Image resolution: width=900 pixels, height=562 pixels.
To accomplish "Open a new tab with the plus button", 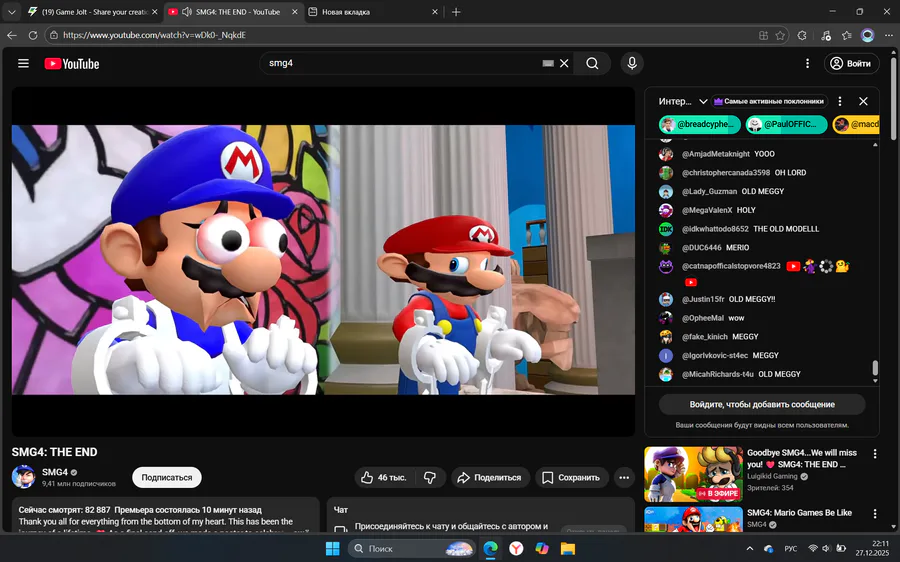I will pos(456,11).
